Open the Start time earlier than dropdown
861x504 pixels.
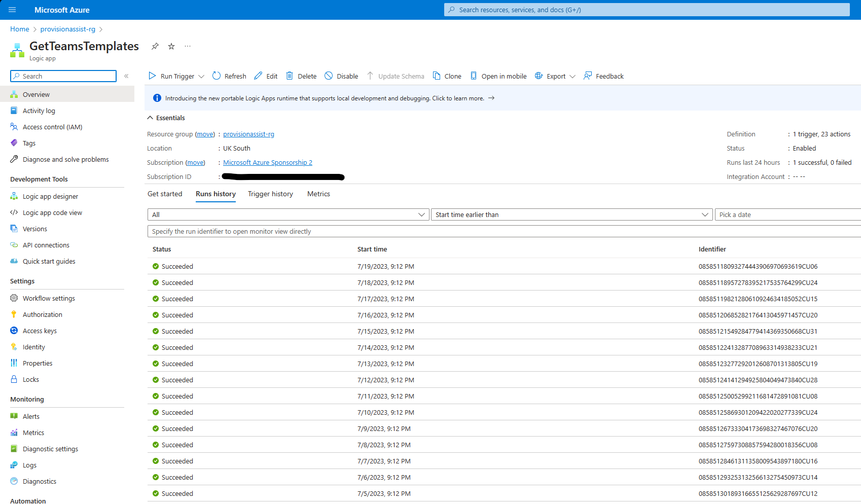coord(571,214)
